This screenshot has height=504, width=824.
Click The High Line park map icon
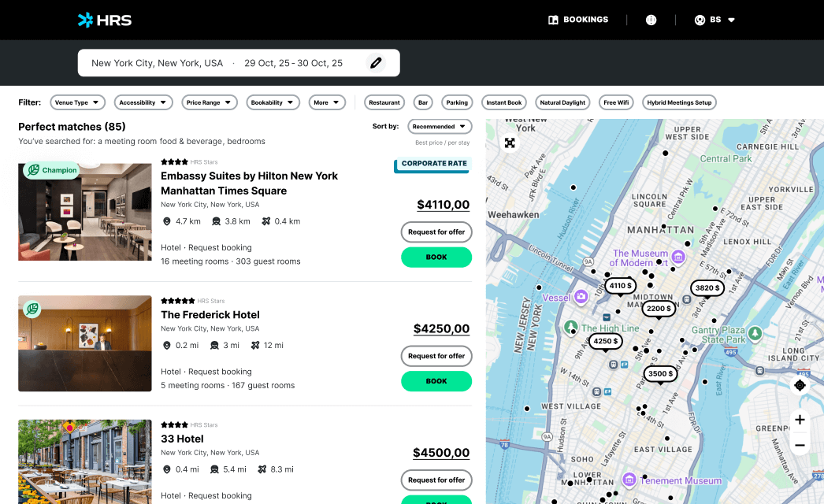coord(571,328)
